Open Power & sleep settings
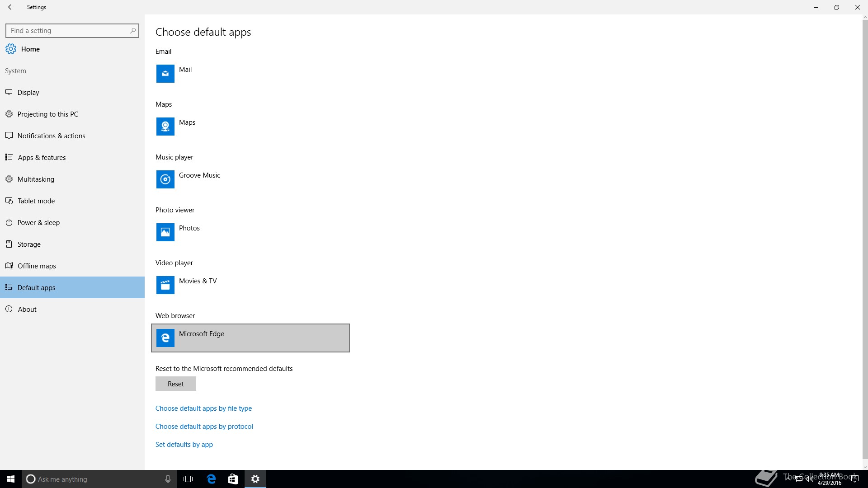This screenshot has width=868, height=488. pyautogui.click(x=72, y=222)
